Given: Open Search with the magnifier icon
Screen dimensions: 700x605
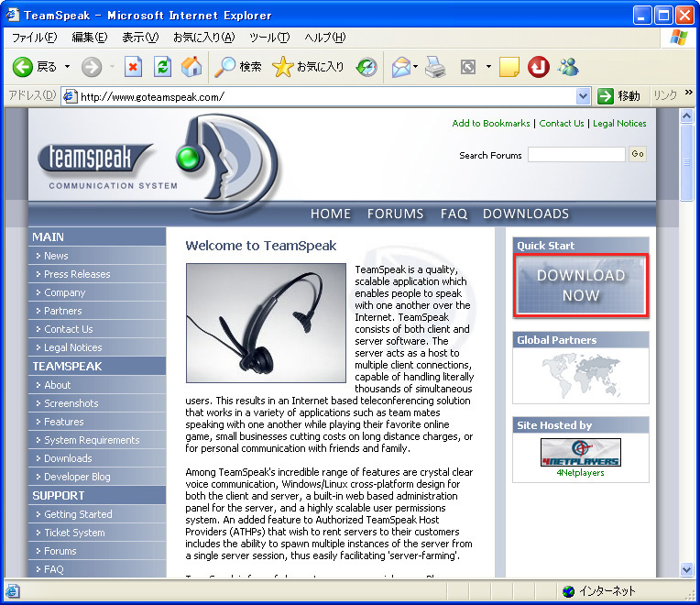Looking at the screenshot, I should click(x=224, y=67).
